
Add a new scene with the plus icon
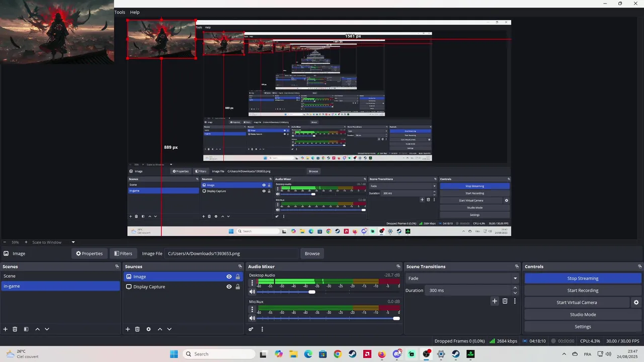pos(6,329)
